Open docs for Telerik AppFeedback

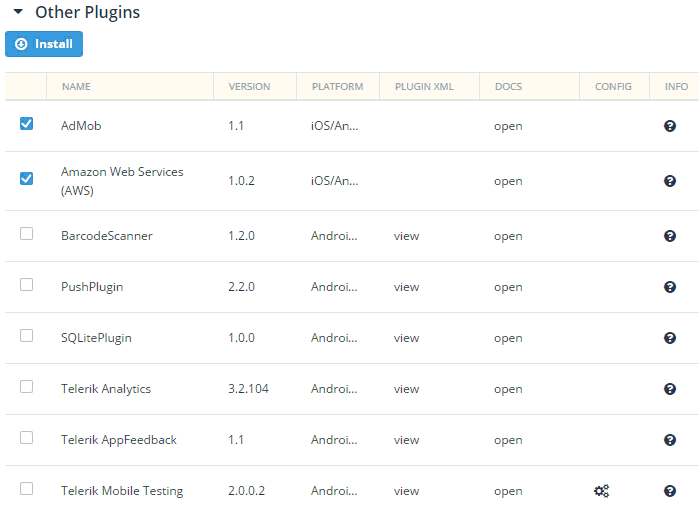508,441
